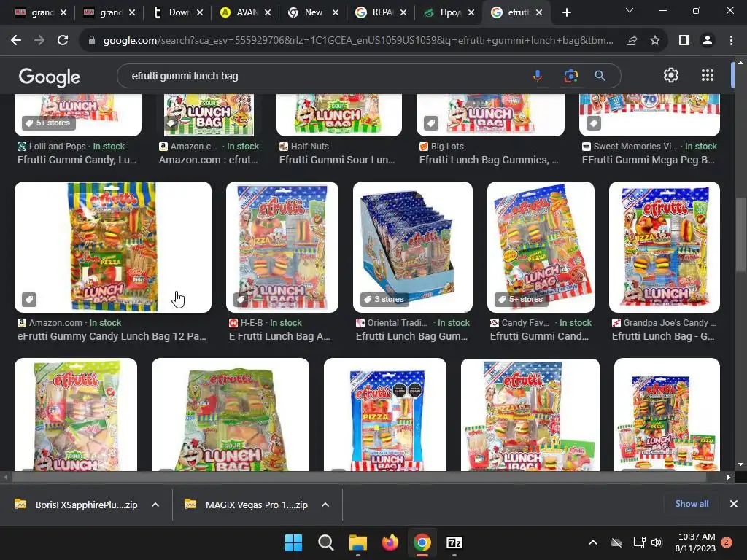Bookmark this page with the star
This screenshot has height=560, width=747.
tap(655, 41)
